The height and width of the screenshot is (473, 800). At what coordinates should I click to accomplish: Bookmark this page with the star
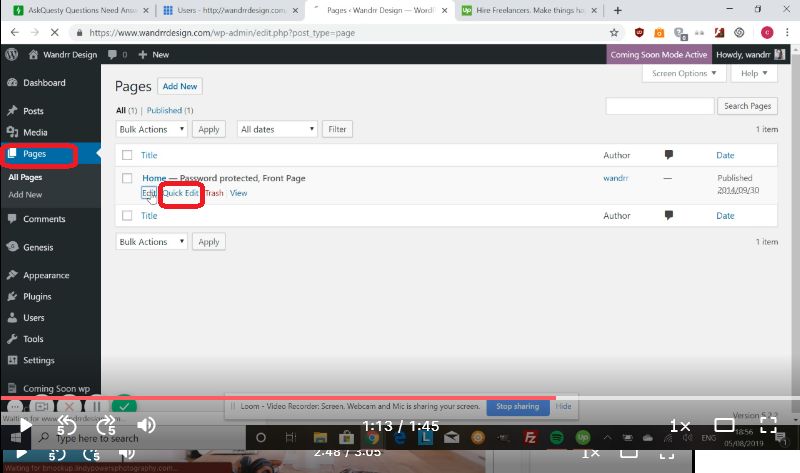pos(614,33)
